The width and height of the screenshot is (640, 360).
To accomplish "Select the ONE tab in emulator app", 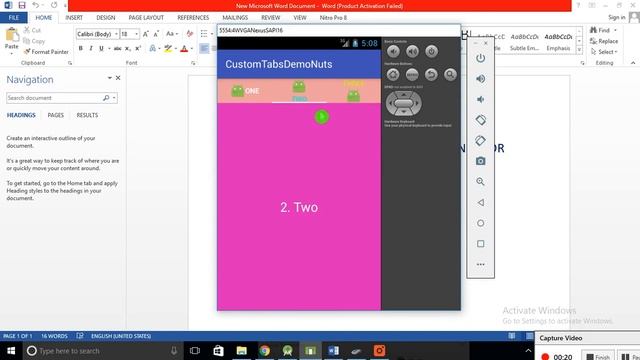I will coord(245,91).
